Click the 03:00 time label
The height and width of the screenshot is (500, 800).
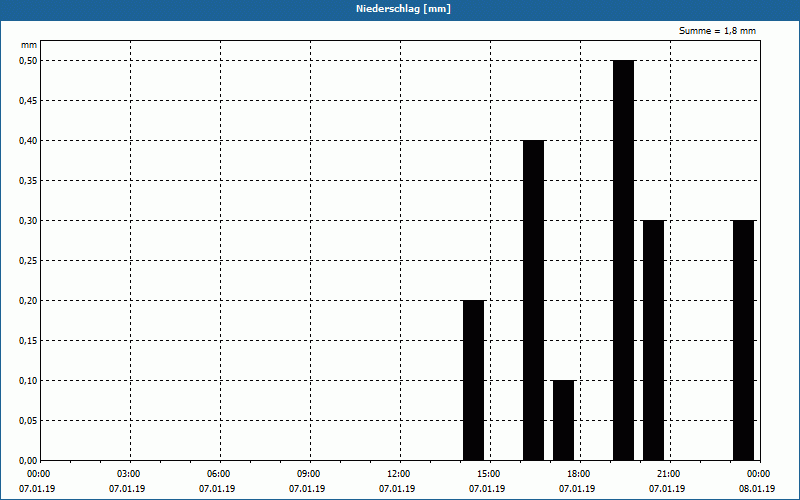point(129,474)
